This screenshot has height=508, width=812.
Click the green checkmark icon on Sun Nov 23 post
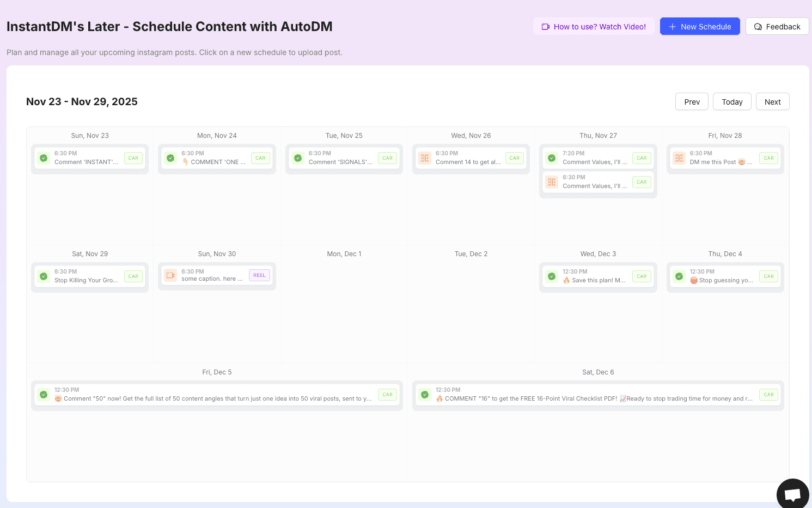click(x=44, y=158)
